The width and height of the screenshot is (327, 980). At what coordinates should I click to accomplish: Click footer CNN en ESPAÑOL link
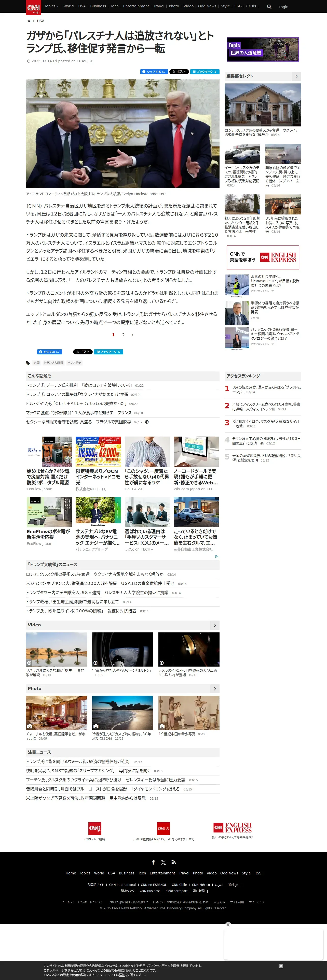(154, 885)
